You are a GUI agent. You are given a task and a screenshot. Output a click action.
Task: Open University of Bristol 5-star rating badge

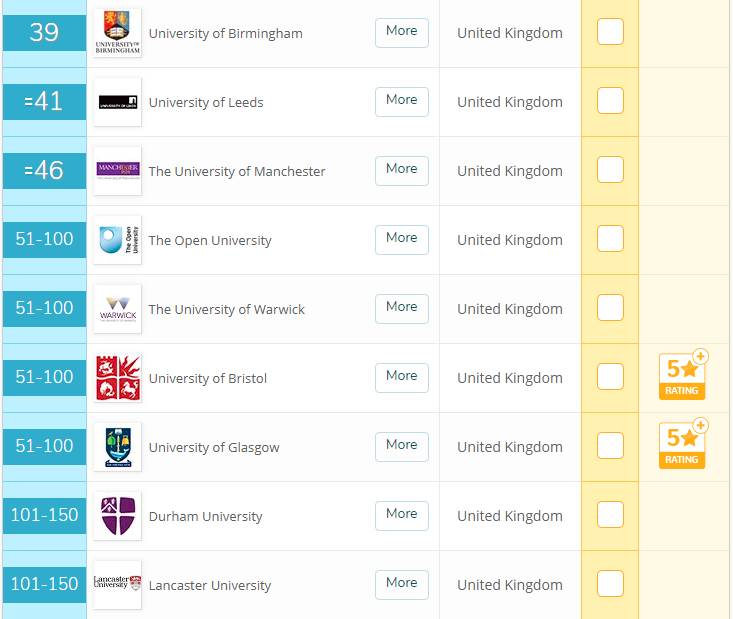pos(684,376)
